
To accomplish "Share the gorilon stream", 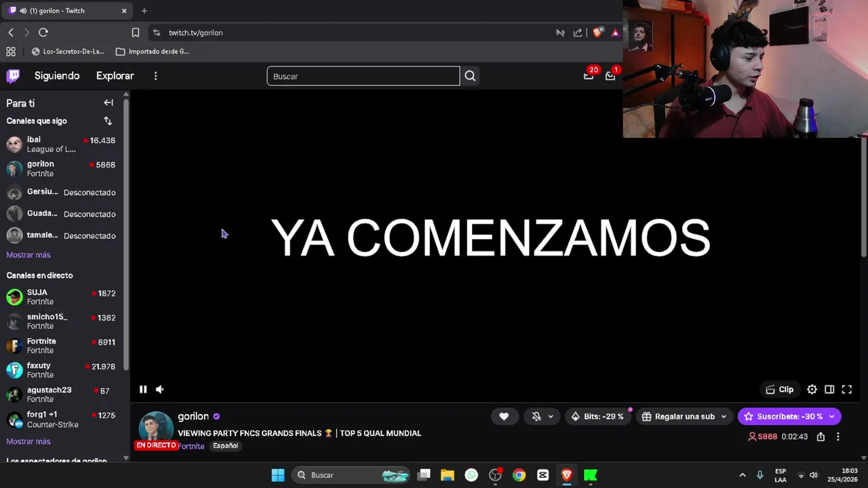I will [821, 436].
